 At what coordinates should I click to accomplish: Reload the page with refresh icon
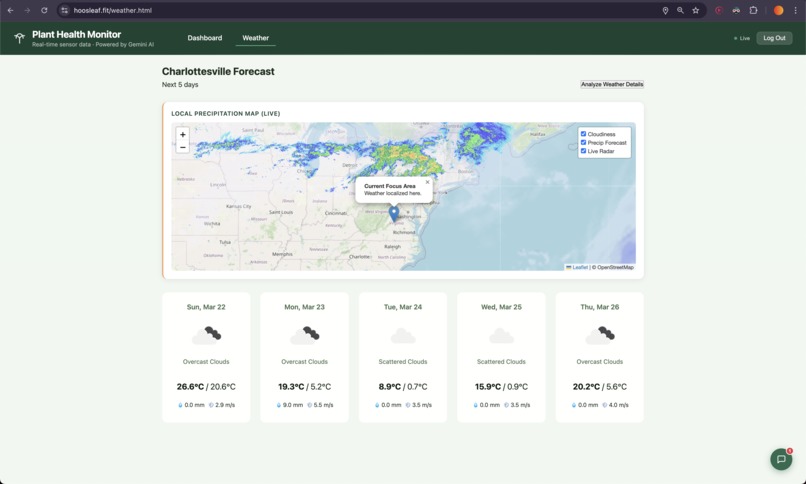click(44, 10)
